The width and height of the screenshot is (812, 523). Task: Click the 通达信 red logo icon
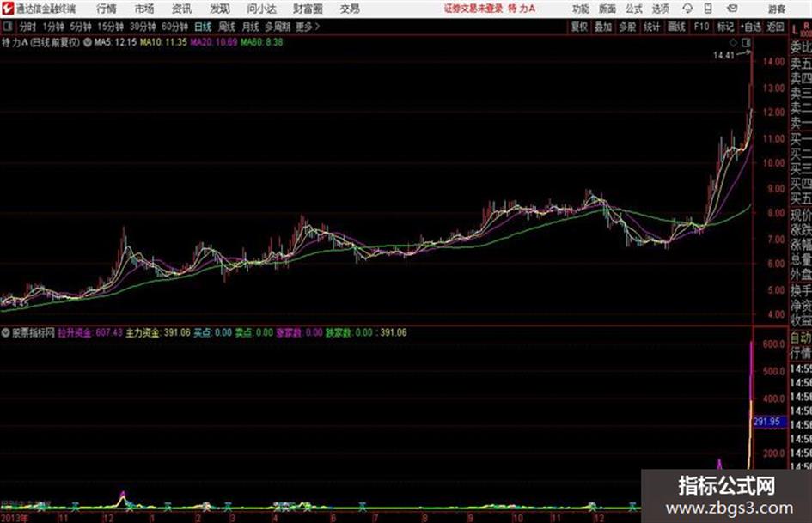[8, 9]
